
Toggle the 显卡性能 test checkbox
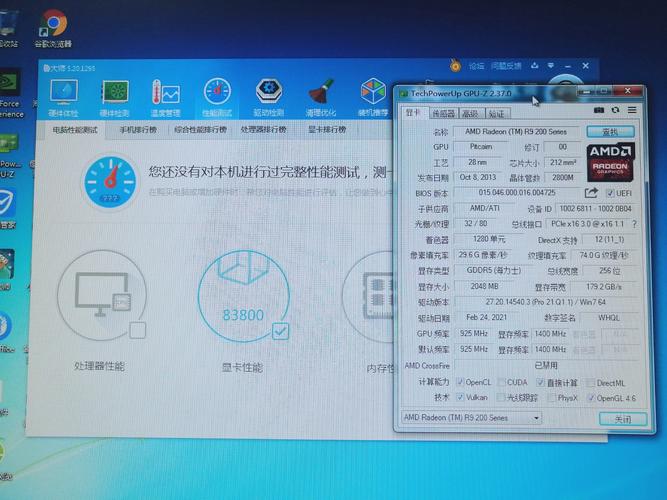[280, 330]
